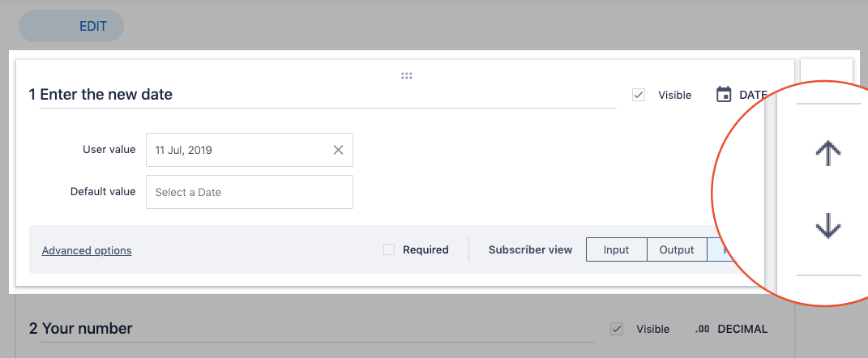The image size is (868, 358).
Task: Click the .00 decimal type icon
Action: [x=702, y=329]
